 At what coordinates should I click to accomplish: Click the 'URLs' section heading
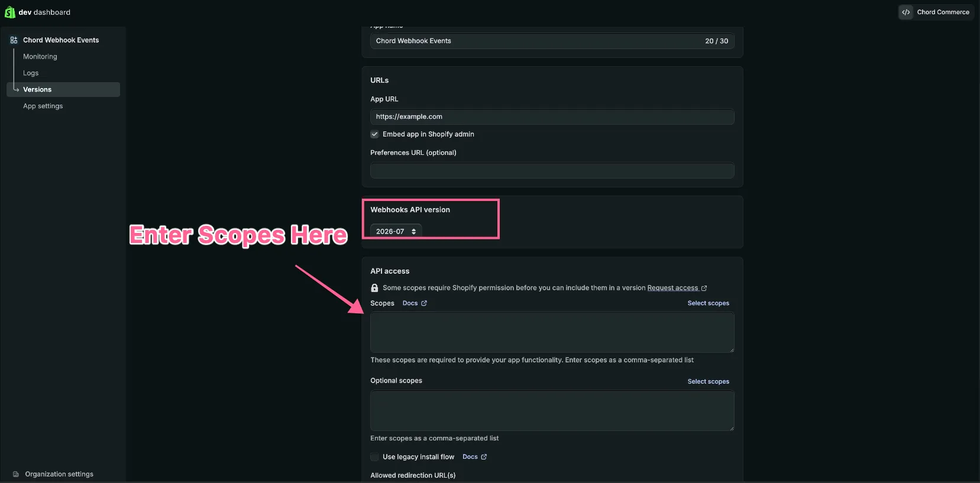tap(380, 80)
